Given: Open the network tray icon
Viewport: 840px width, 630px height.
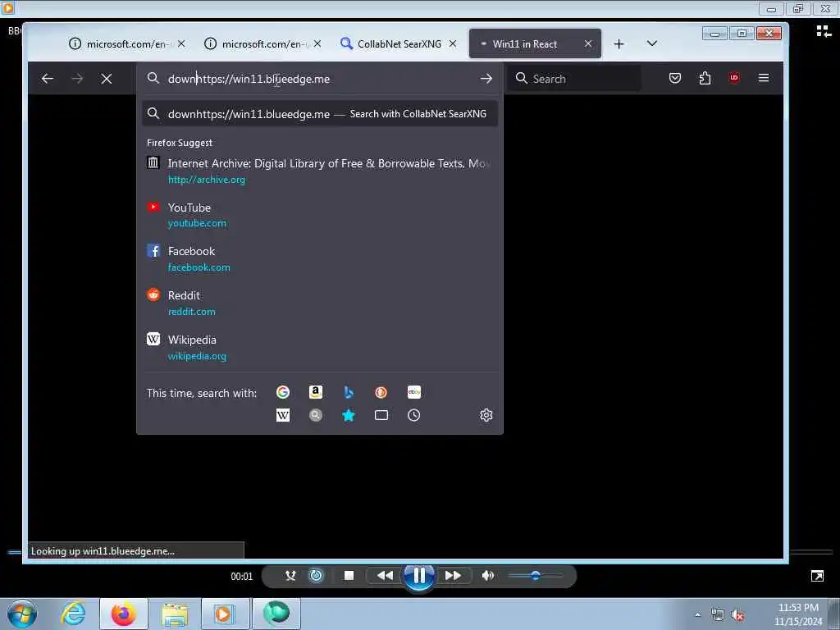Looking at the screenshot, I should (x=718, y=615).
